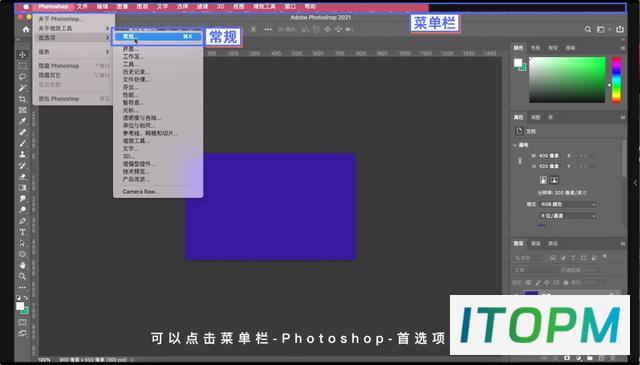
Task: Select the Move tool in the toolbar
Action: point(22,55)
